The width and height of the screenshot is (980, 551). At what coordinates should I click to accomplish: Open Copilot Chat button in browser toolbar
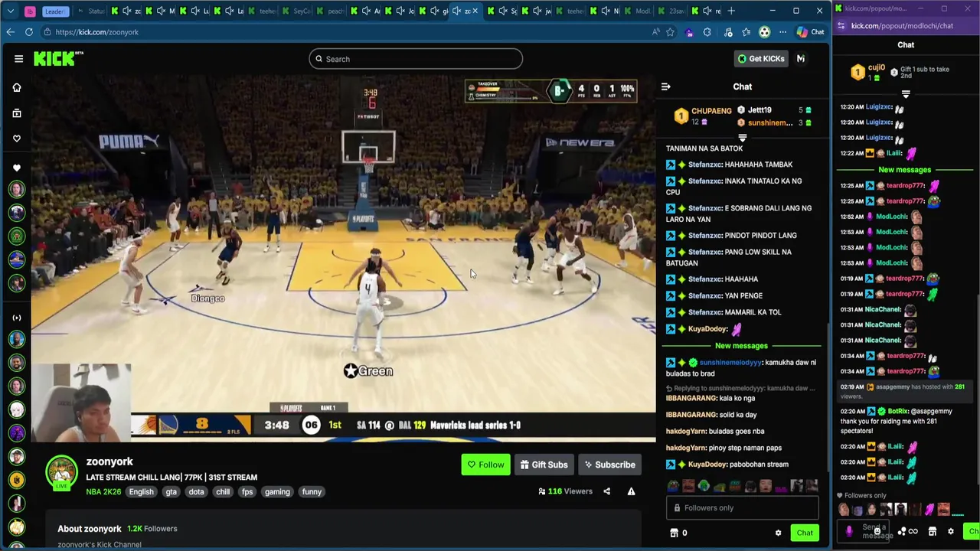pyautogui.click(x=811, y=32)
